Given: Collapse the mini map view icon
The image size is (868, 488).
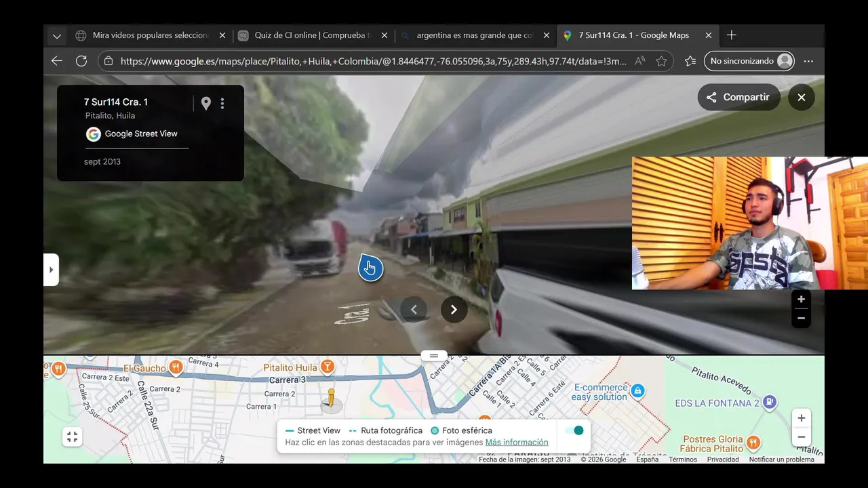Looking at the screenshot, I should [73, 437].
